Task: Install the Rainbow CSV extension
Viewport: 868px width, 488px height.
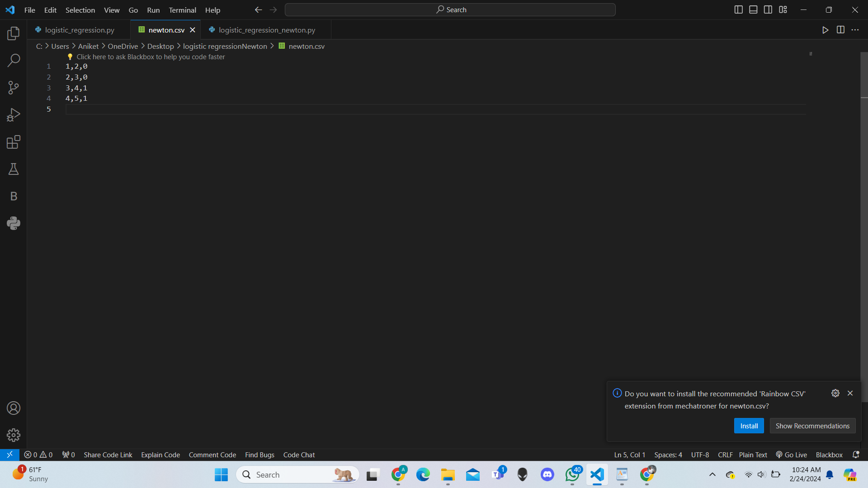Action: 749,426
